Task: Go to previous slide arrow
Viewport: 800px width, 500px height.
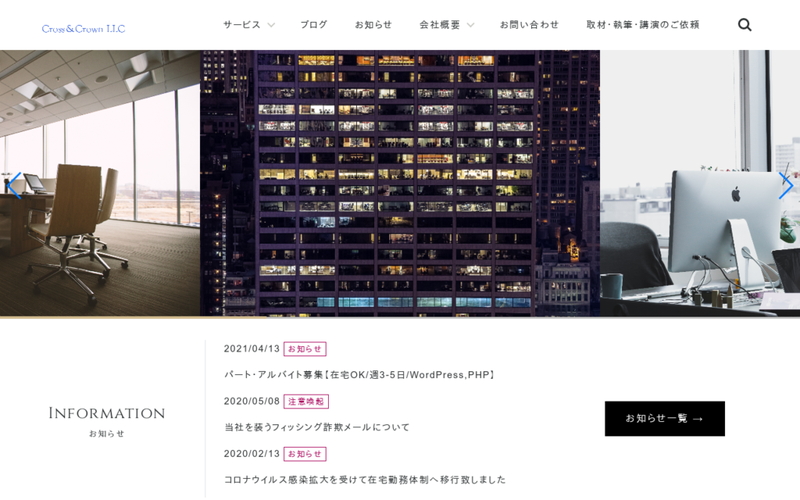Action: click(x=14, y=185)
